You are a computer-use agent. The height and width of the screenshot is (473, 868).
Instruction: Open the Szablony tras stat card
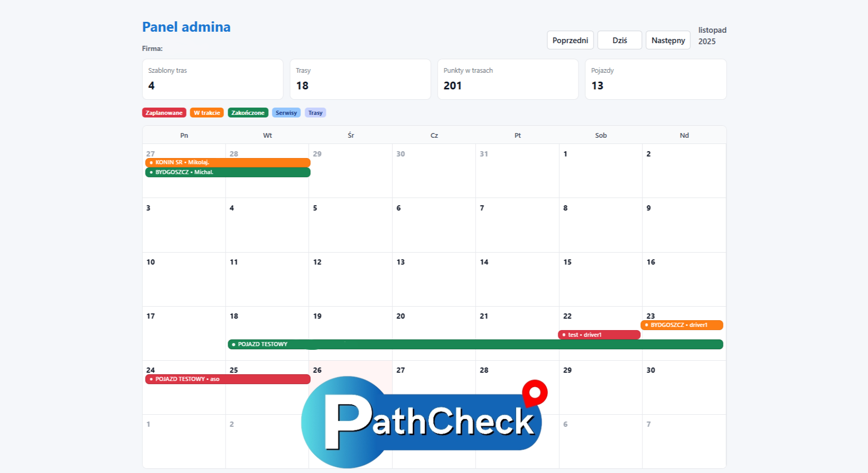(x=213, y=79)
